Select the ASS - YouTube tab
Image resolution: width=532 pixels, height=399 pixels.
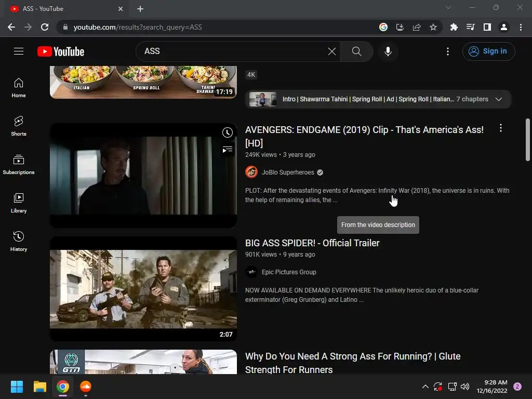click(66, 9)
